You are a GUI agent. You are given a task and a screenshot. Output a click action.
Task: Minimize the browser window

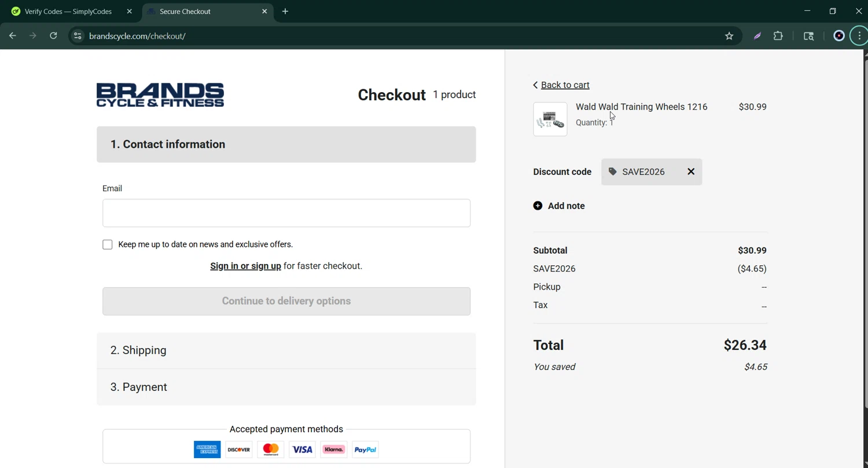point(807,11)
